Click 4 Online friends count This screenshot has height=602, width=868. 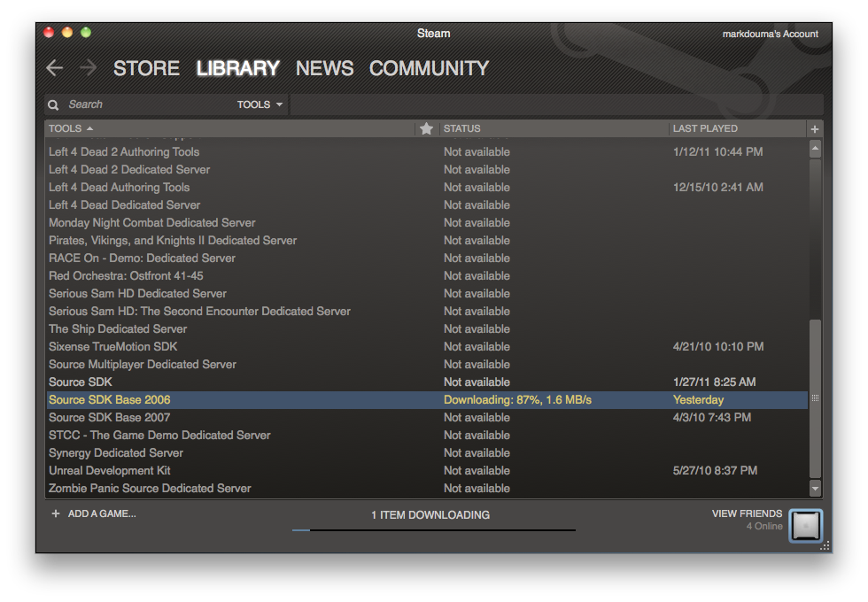[x=763, y=526]
